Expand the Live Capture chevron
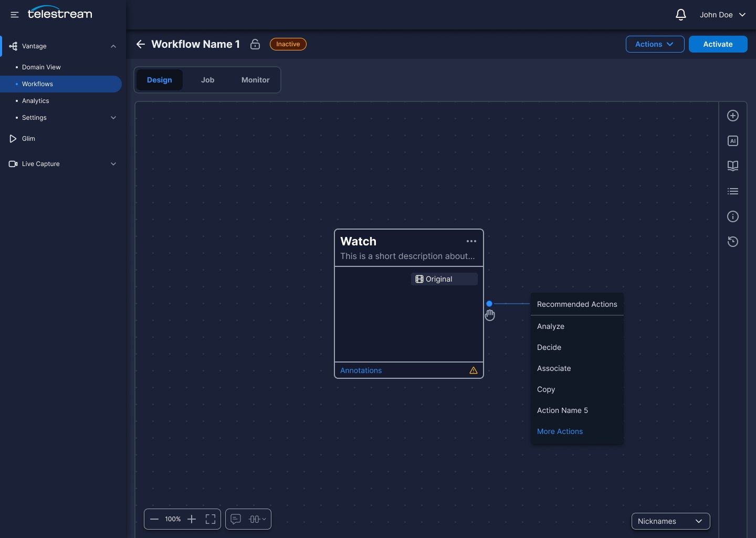This screenshot has width=756, height=538. pos(113,164)
